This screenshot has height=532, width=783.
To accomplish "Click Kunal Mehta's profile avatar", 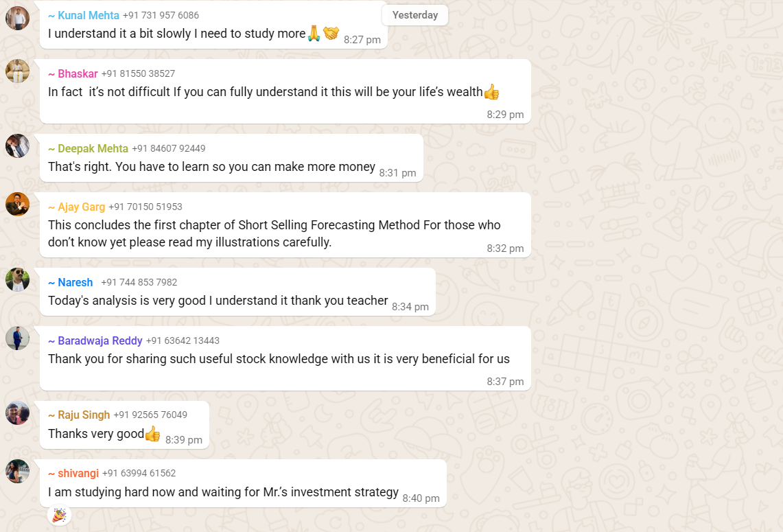I will [17, 18].
